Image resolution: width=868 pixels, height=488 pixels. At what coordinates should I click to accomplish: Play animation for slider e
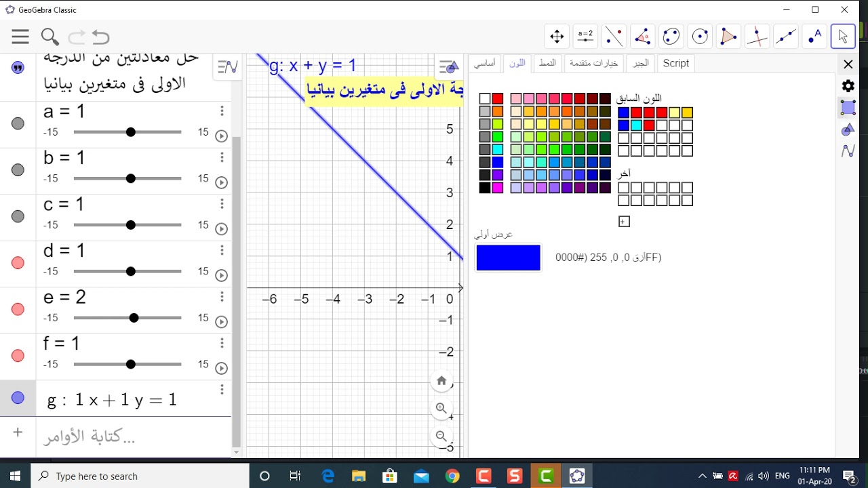(x=221, y=322)
